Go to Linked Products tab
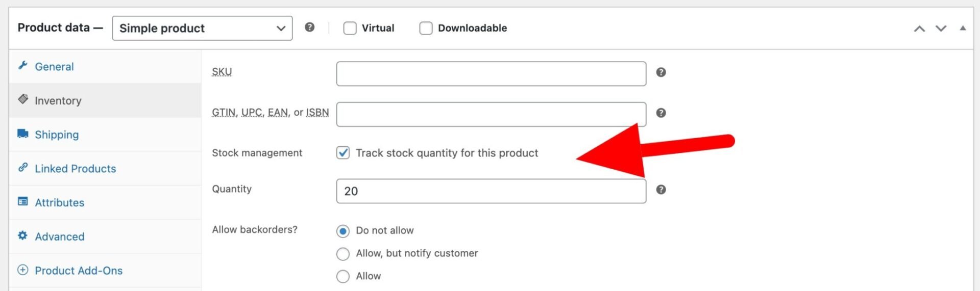Image resolution: width=980 pixels, height=291 pixels. (105, 169)
